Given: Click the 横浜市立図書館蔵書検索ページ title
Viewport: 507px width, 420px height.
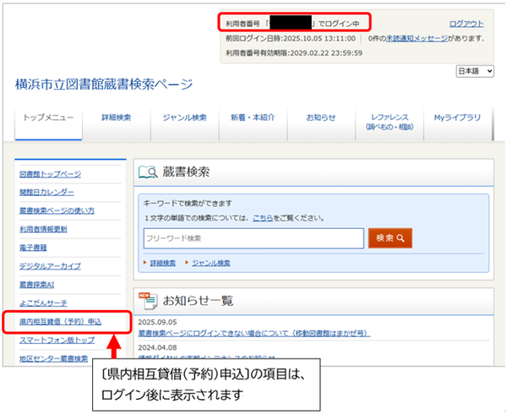Looking at the screenshot, I should tap(104, 84).
